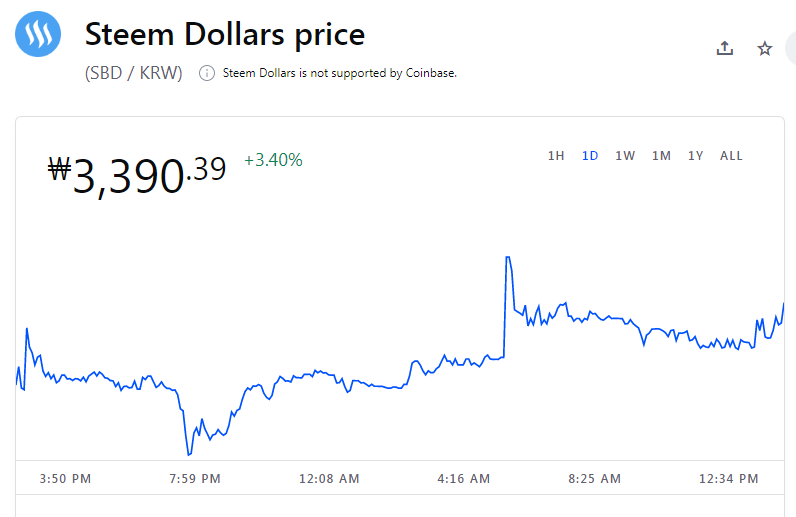This screenshot has width=796, height=517.
Task: Switch chart to 1W range
Action: (625, 156)
